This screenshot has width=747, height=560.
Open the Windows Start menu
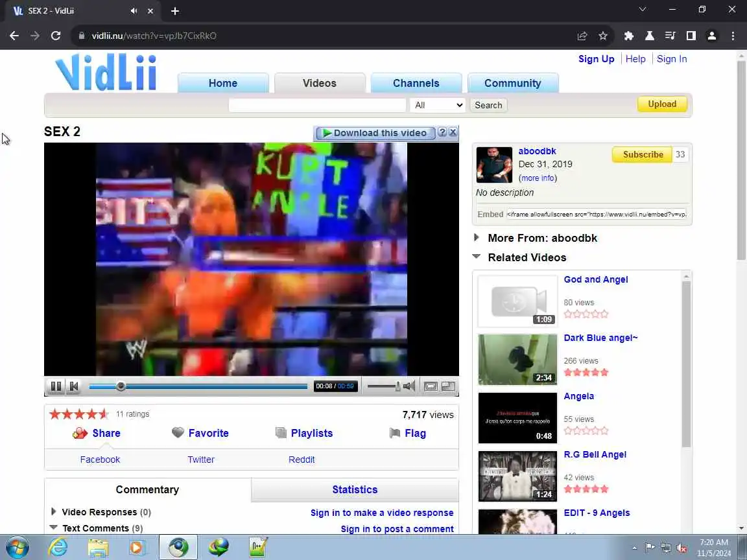17,547
